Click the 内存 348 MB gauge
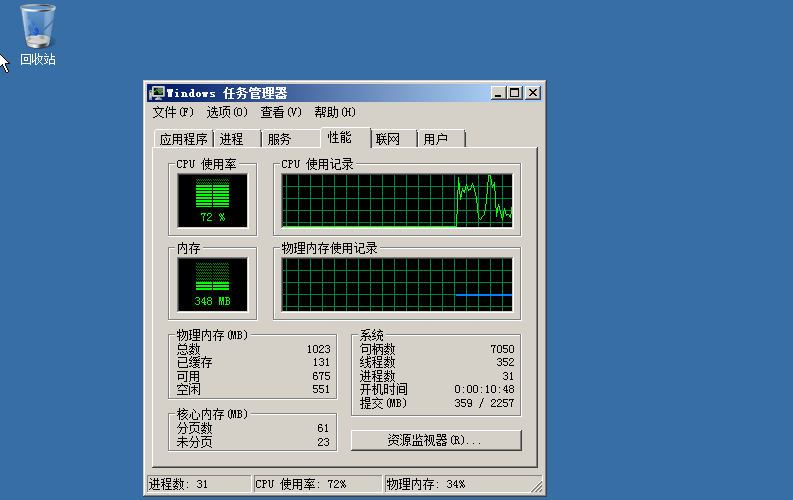The image size is (793, 500). [212, 285]
